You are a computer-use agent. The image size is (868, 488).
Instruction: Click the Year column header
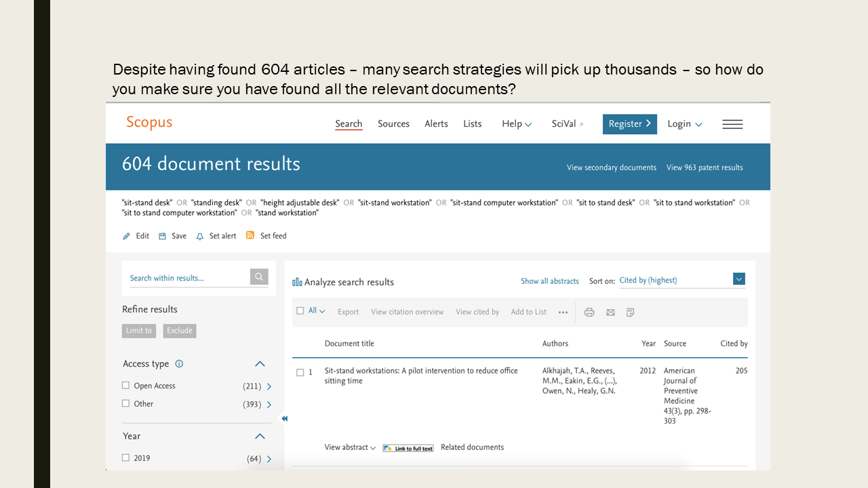click(x=649, y=344)
